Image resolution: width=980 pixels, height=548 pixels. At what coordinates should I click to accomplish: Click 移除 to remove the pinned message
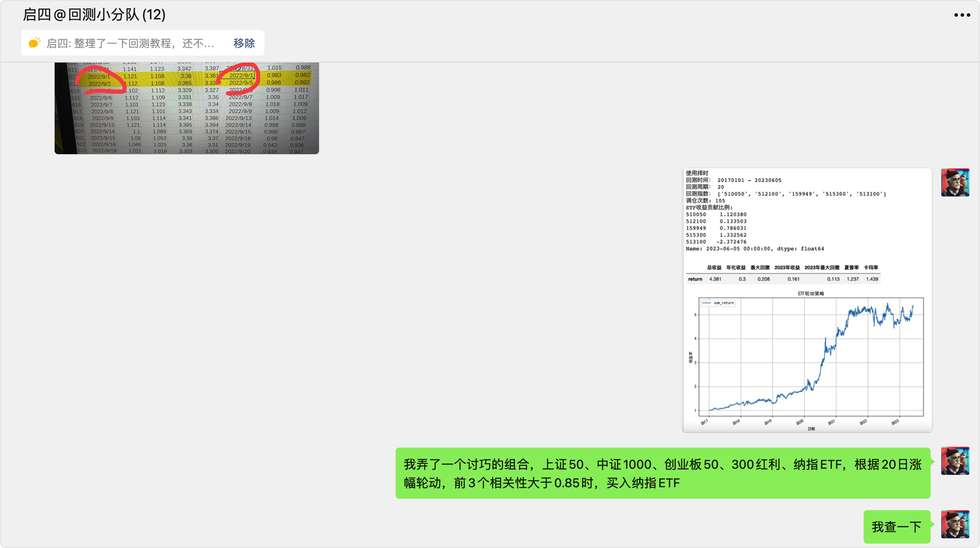pyautogui.click(x=244, y=43)
